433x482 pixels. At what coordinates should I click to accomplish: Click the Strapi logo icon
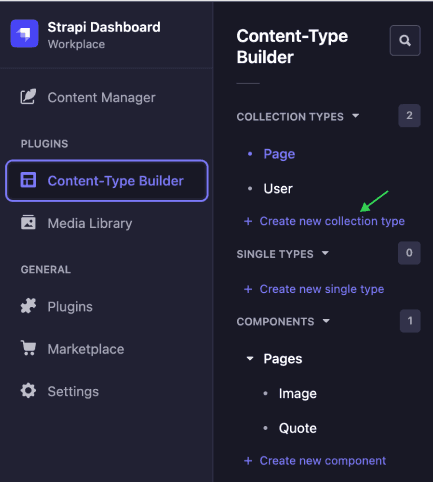coord(24,34)
